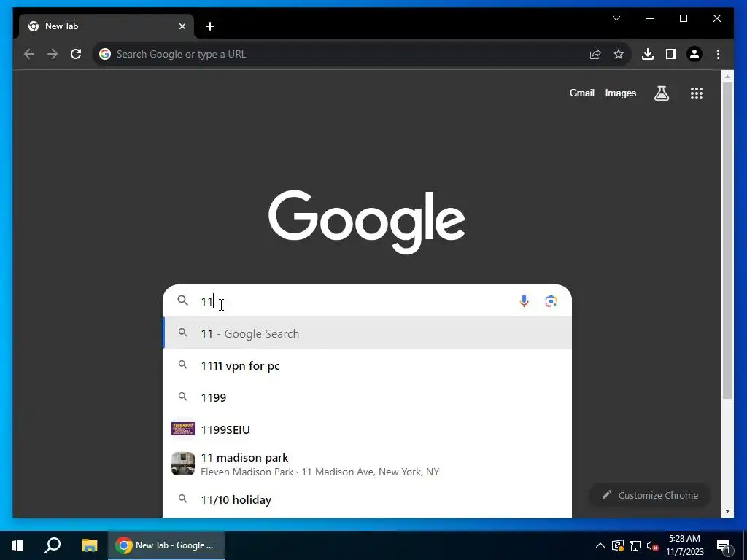Show hidden system tray icons
Viewport: 747px width, 560px height.
point(600,545)
